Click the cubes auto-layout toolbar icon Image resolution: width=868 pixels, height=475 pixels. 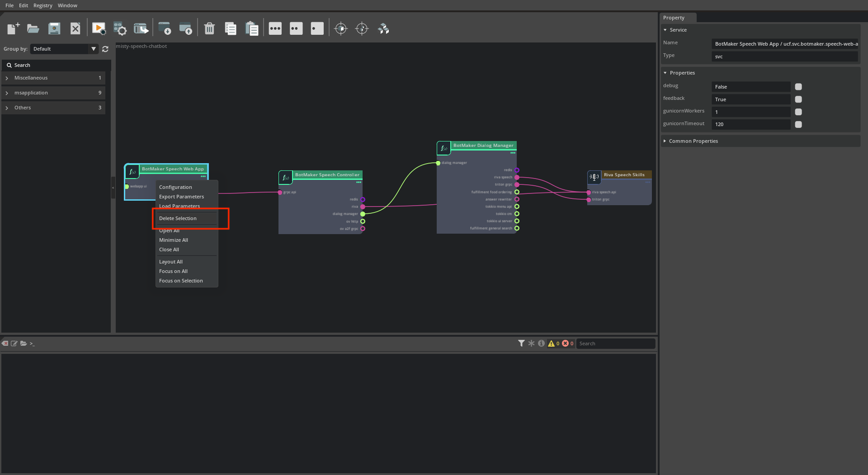click(383, 28)
